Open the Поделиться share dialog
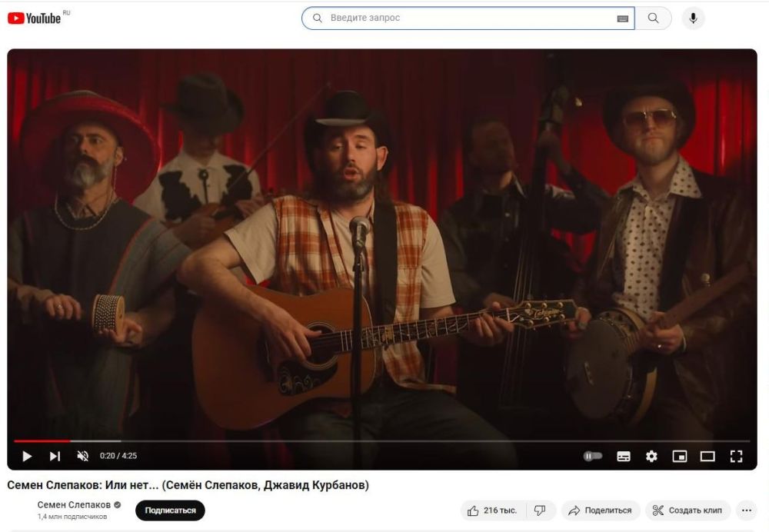Viewport: 769px width, 532px height. pos(601,510)
